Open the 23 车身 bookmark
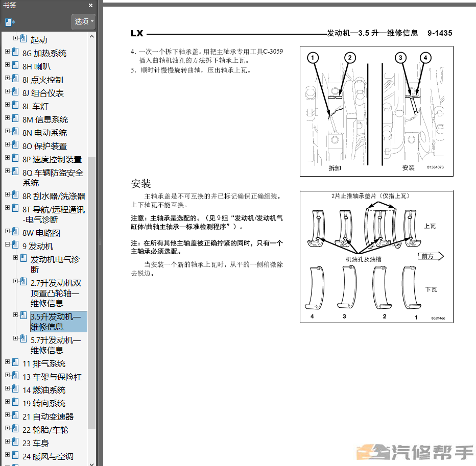The width and height of the screenshot is (476, 466). coord(36,444)
